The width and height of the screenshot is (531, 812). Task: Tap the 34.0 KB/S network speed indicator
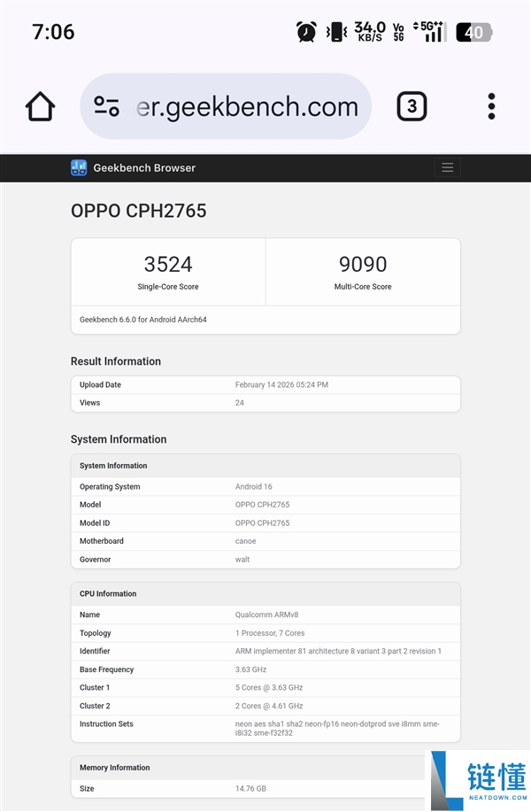(x=370, y=32)
